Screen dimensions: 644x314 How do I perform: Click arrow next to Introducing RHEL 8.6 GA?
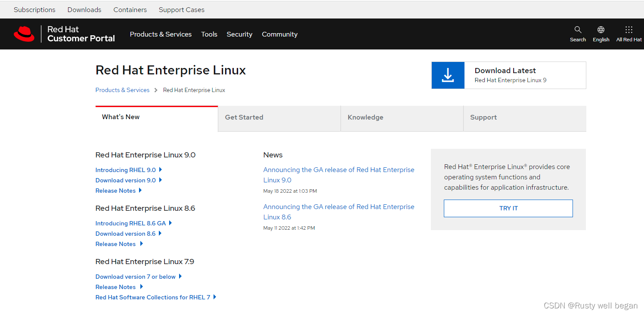point(170,223)
